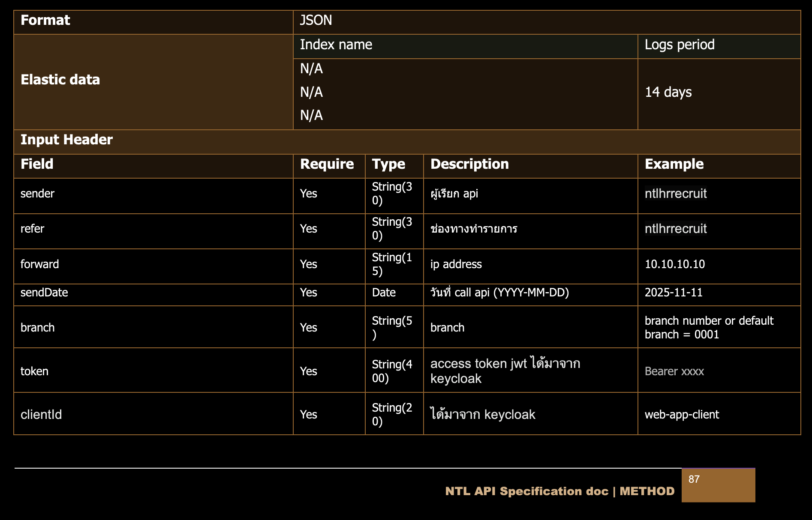The width and height of the screenshot is (812, 520).
Task: Select the sender field name cell
Action: coord(38,194)
